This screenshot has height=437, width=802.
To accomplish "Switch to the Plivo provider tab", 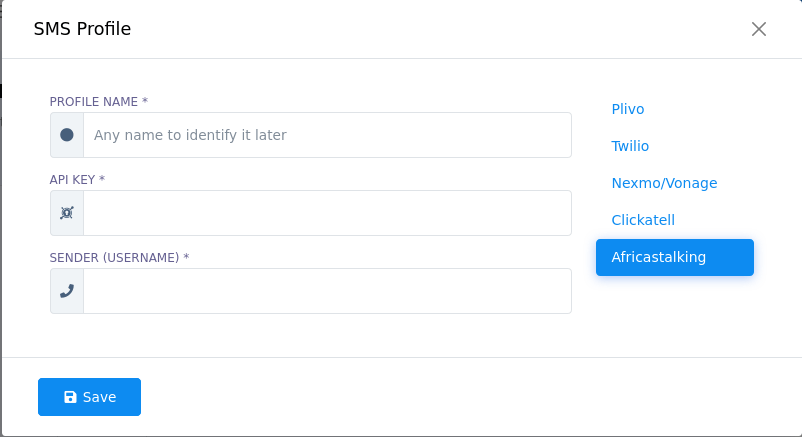I will 628,110.
